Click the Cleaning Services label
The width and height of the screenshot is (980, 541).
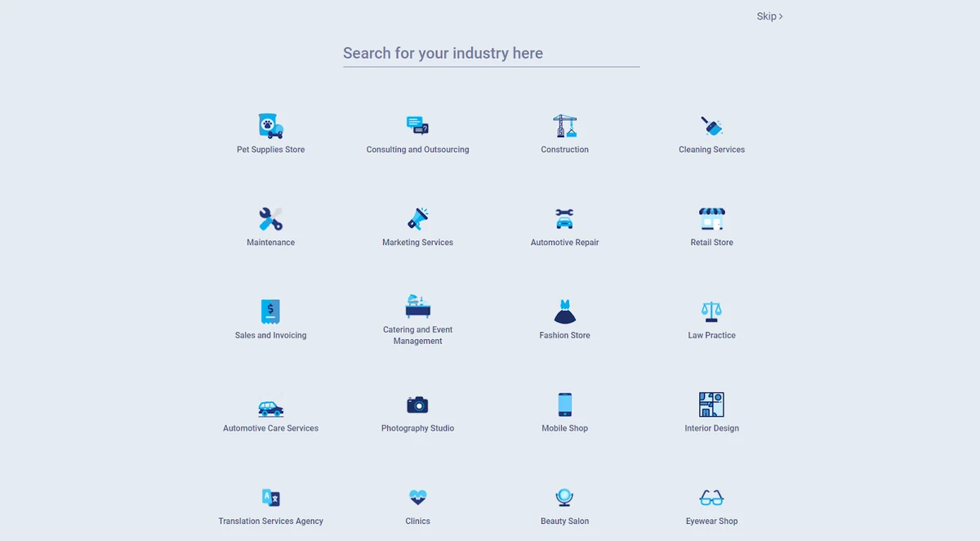click(x=712, y=150)
